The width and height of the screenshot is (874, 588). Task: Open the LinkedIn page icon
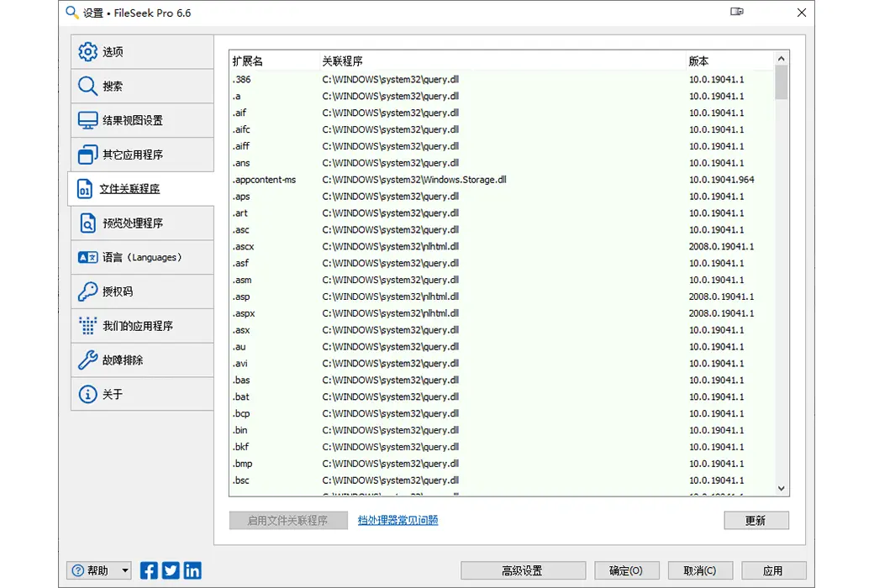[192, 570]
